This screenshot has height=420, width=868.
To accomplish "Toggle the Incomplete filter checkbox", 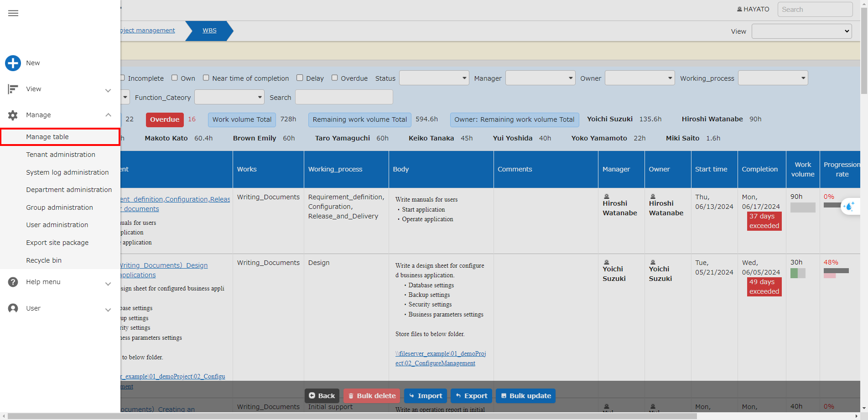I will (x=122, y=78).
